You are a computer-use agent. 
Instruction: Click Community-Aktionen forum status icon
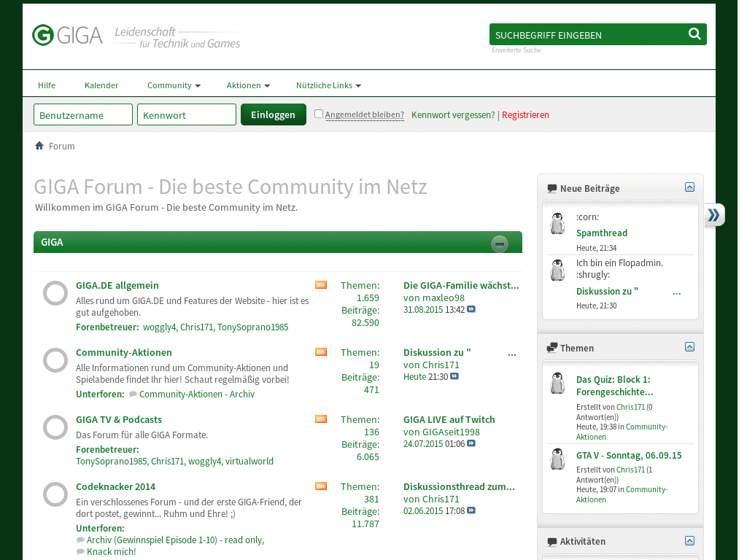(55, 360)
